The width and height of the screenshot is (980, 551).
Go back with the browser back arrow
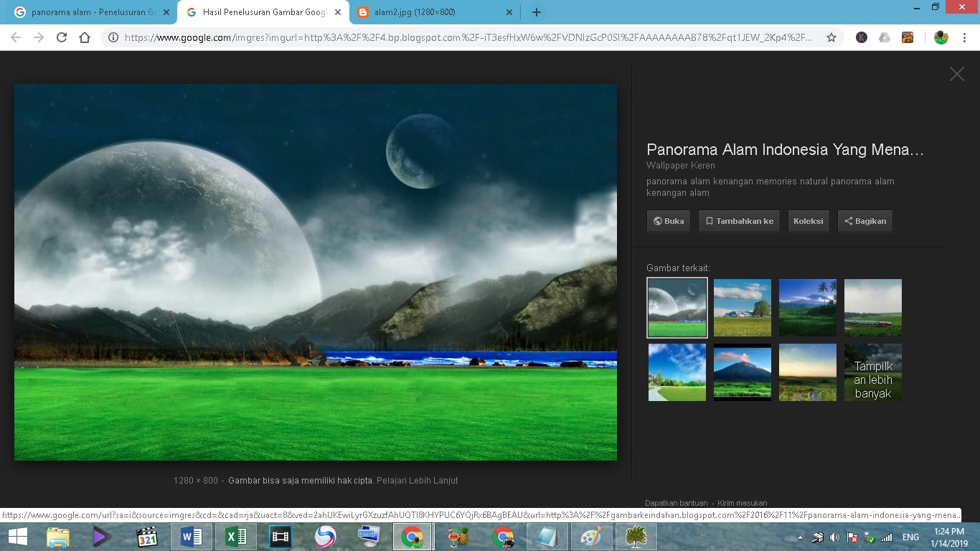coord(16,37)
